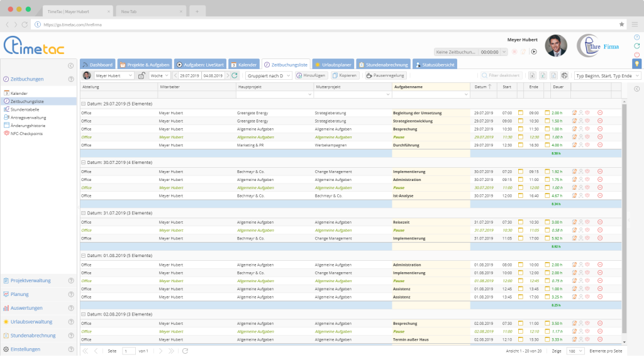644x362 pixels.
Task: Open Projektverwaltung section in sidebar
Action: [31, 281]
